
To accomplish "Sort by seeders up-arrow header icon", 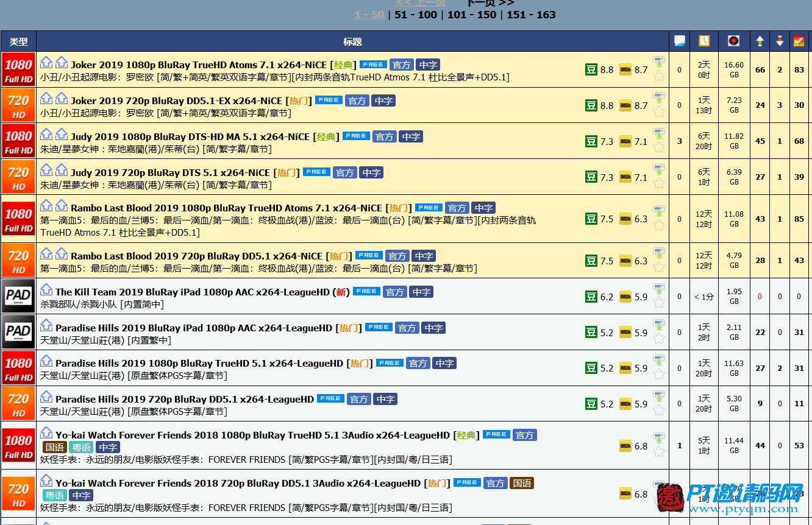I will coord(760,41).
